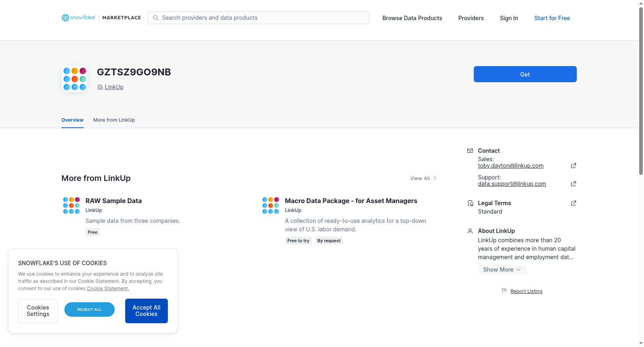The width and height of the screenshot is (644, 347).
Task: Open the RAW Sample Data listing
Action: pyautogui.click(x=114, y=201)
